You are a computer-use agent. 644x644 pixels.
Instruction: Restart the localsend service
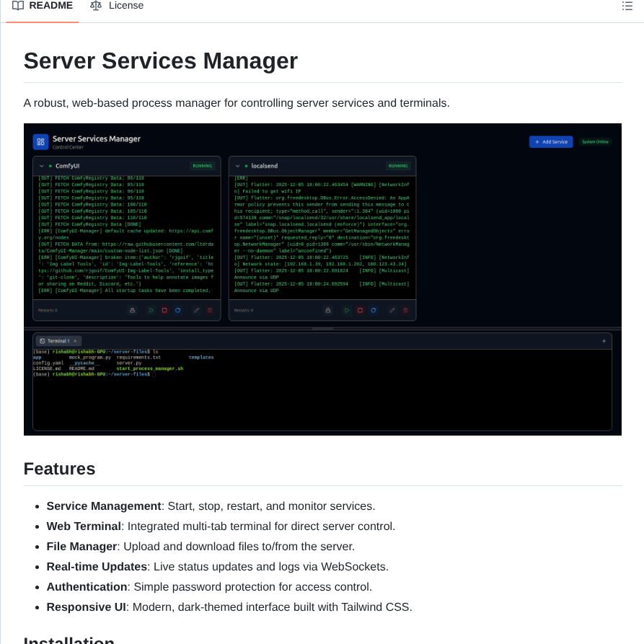[373, 310]
